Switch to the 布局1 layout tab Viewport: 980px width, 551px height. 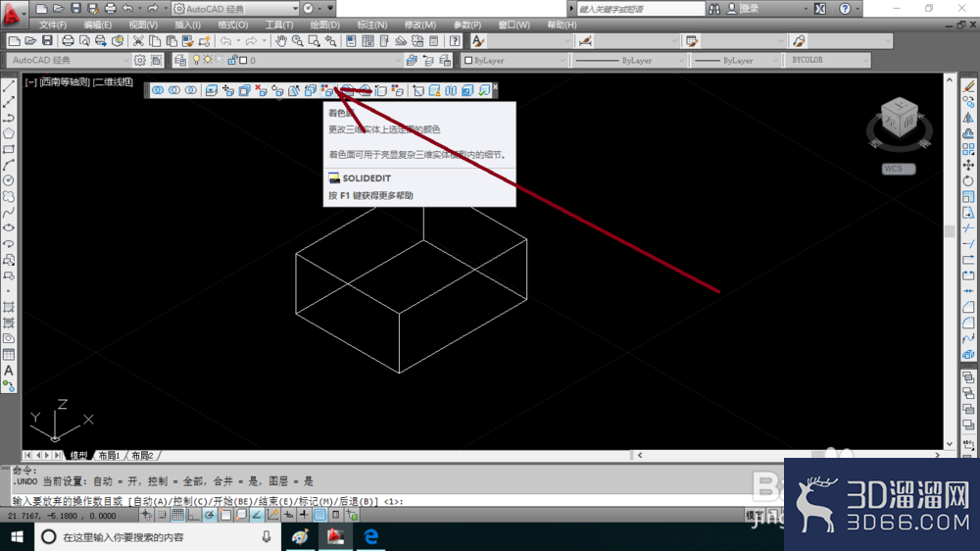(109, 455)
